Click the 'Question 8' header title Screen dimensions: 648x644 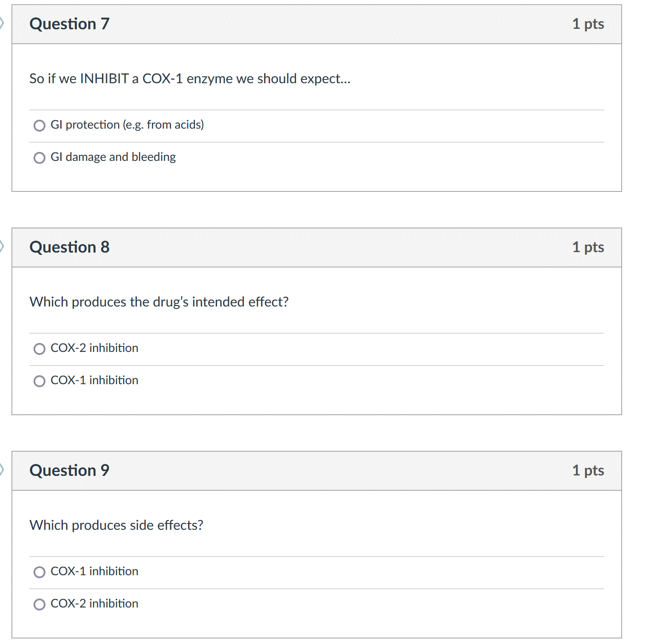70,247
